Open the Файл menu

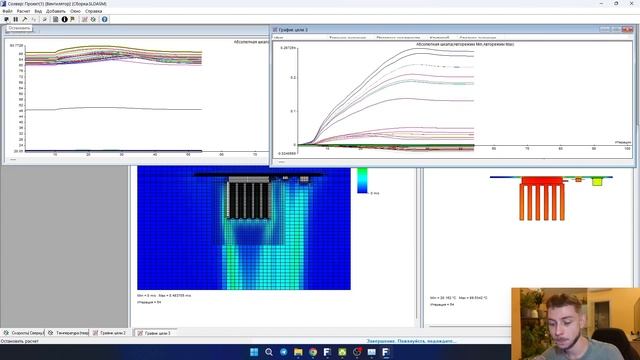point(7,11)
